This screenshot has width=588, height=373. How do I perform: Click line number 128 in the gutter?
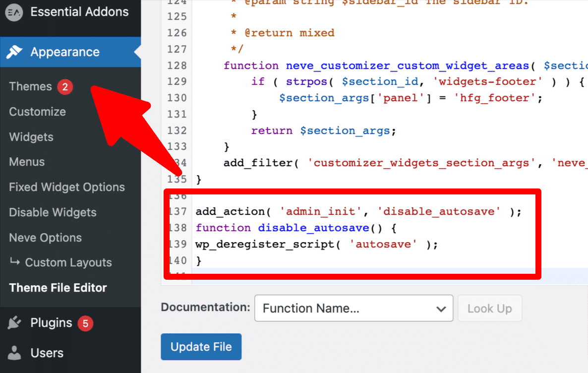177,65
